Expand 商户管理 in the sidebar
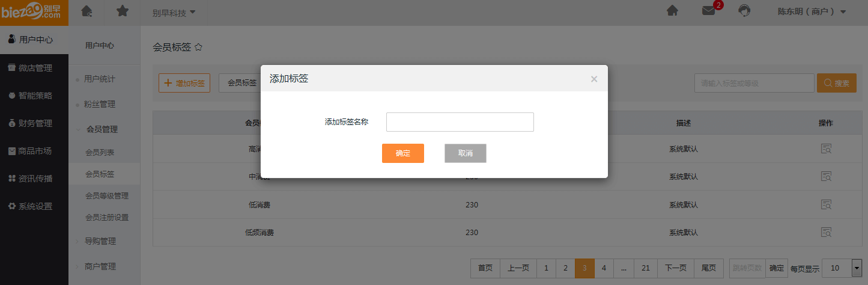Viewport: 868px width, 285px height. coord(100,266)
